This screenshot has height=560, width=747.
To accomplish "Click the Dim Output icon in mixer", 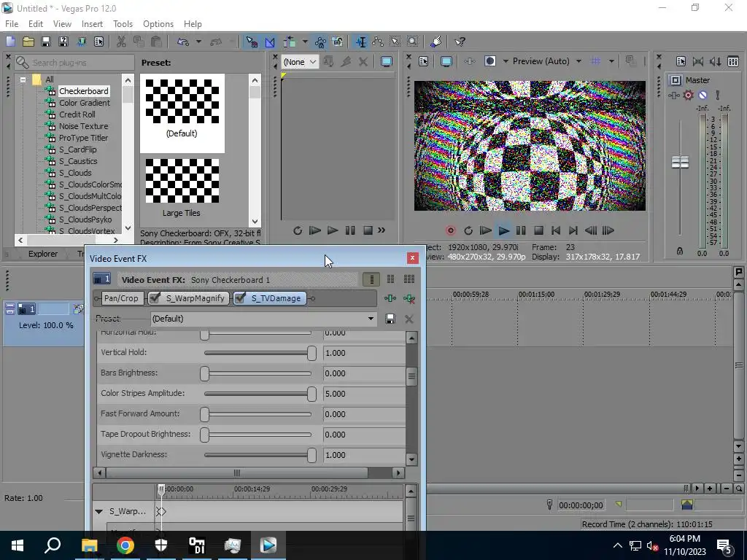I will tap(715, 61).
